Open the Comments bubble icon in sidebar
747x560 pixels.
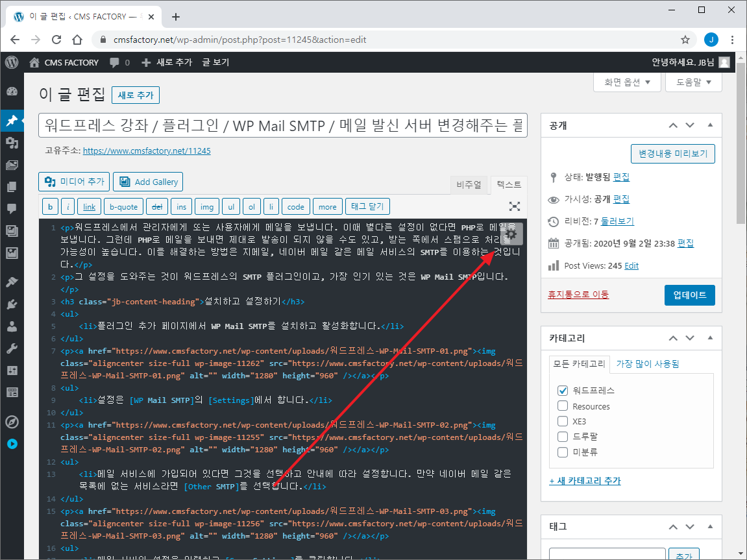coord(12,208)
